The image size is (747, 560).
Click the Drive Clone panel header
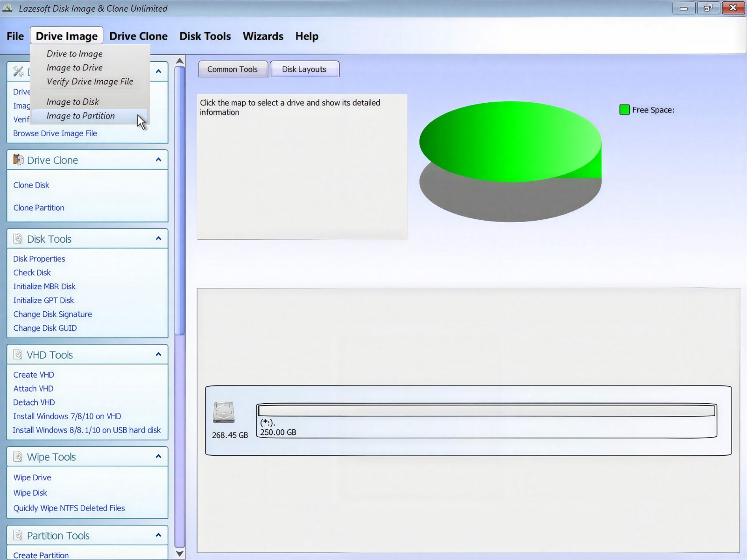tap(87, 160)
